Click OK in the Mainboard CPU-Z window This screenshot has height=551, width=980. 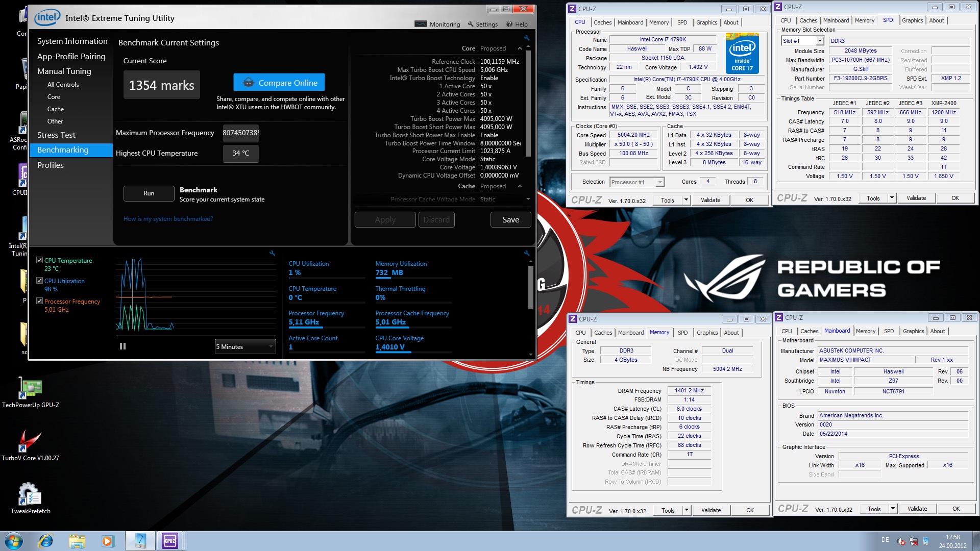coord(956,509)
